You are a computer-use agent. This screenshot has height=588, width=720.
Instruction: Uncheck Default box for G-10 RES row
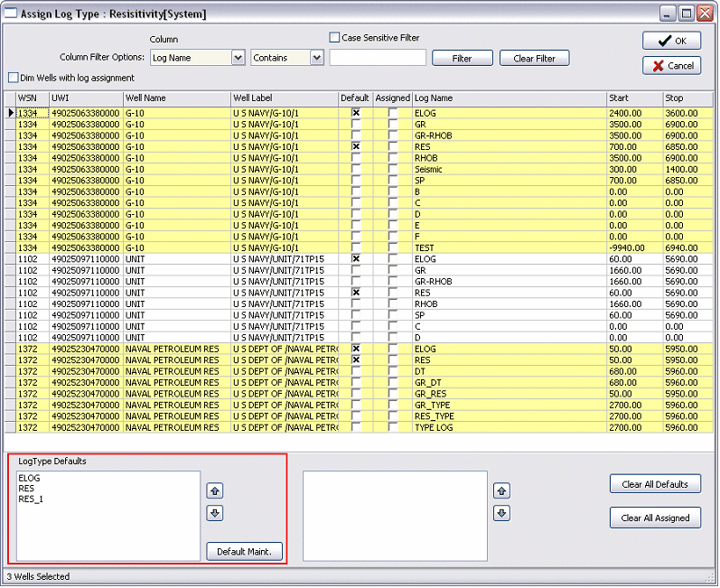click(356, 145)
